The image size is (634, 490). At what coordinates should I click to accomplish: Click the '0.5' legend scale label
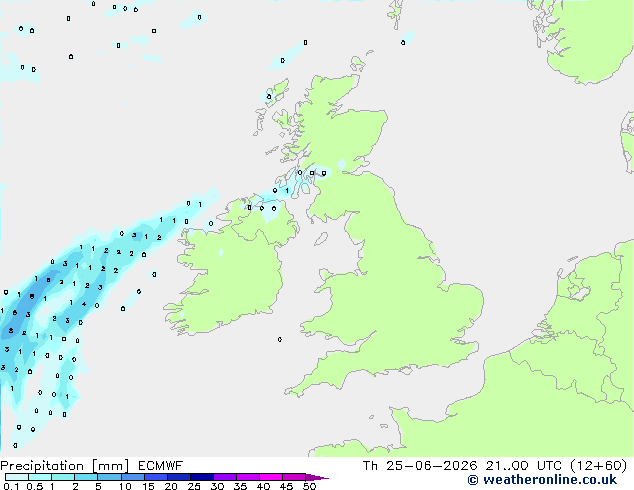(x=35, y=486)
